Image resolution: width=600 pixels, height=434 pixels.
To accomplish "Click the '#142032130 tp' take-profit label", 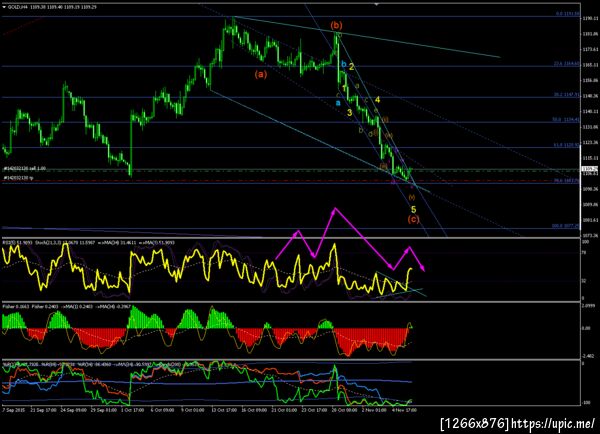I will click(x=18, y=178).
